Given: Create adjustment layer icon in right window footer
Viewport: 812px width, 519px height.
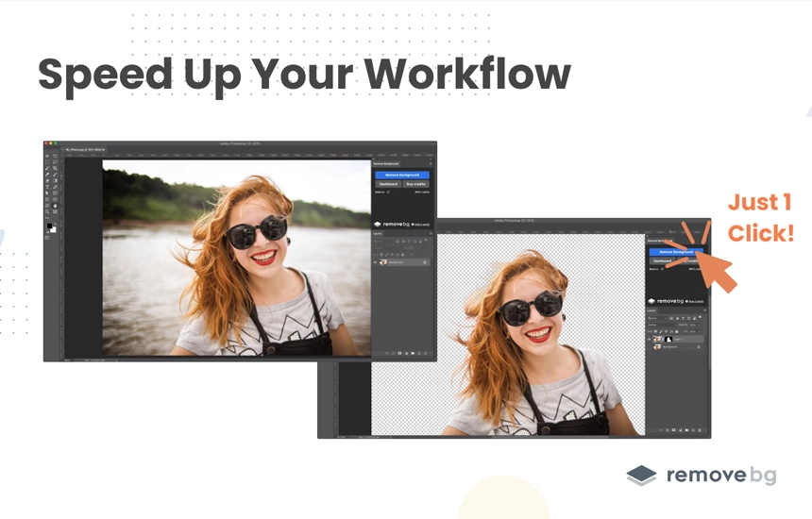Looking at the screenshot, I should coord(681,430).
